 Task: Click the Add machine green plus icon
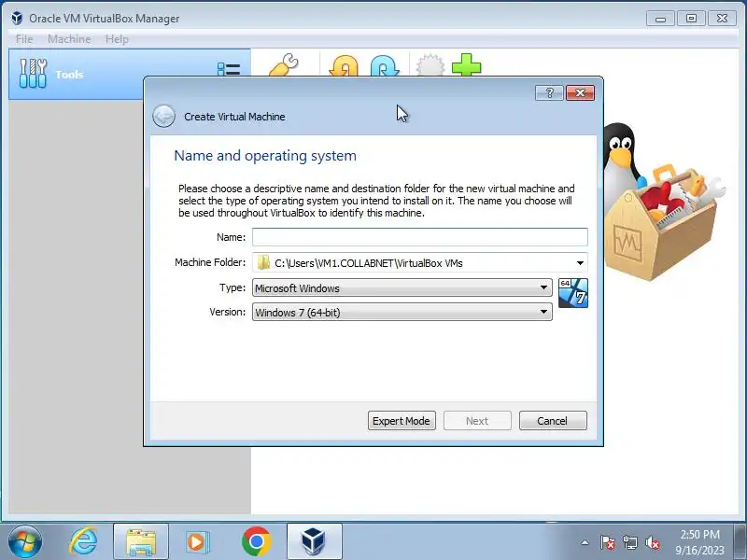(x=466, y=64)
